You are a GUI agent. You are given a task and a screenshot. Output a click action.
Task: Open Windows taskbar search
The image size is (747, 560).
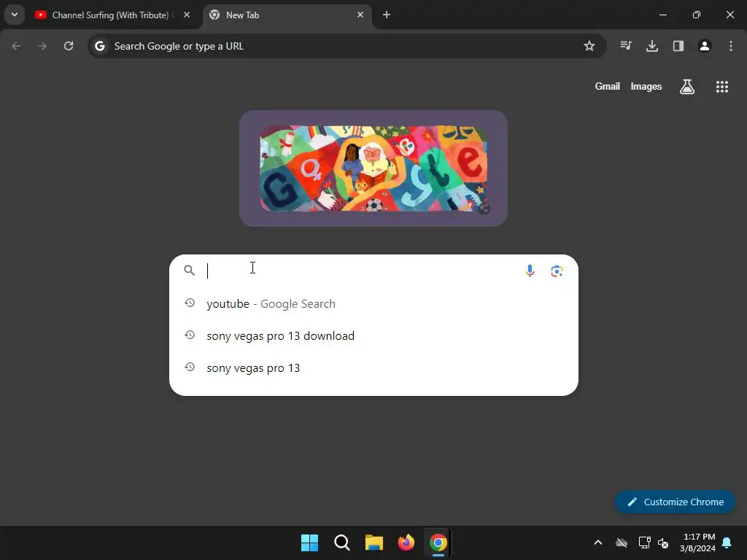[341, 542]
